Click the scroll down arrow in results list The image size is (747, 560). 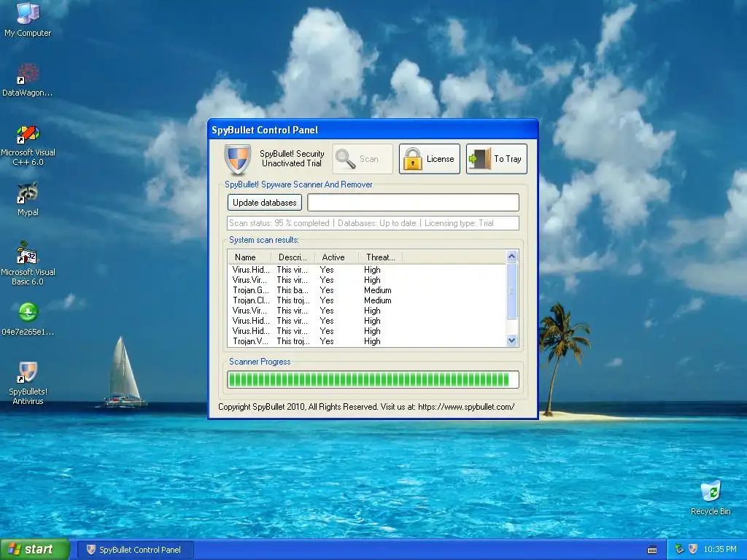[511, 340]
